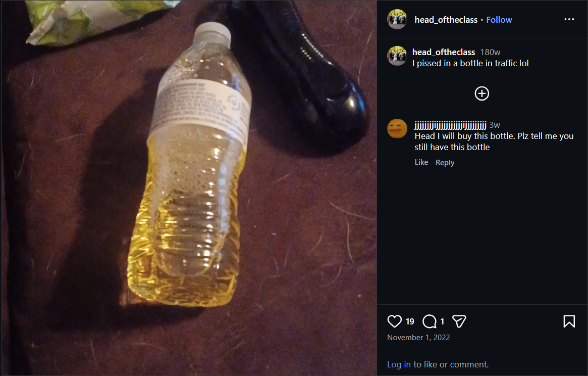Reply to the bottle comment
The image size is (588, 376).
coord(445,163)
